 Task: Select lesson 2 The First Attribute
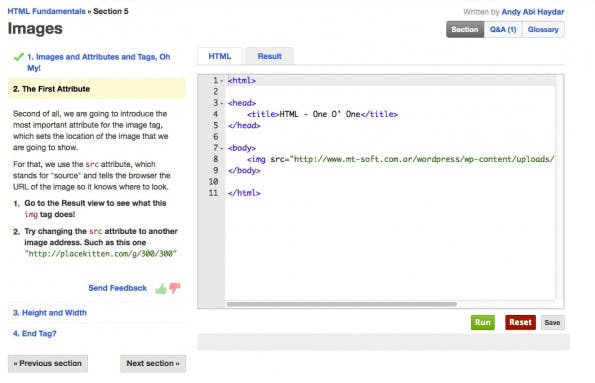(x=97, y=89)
